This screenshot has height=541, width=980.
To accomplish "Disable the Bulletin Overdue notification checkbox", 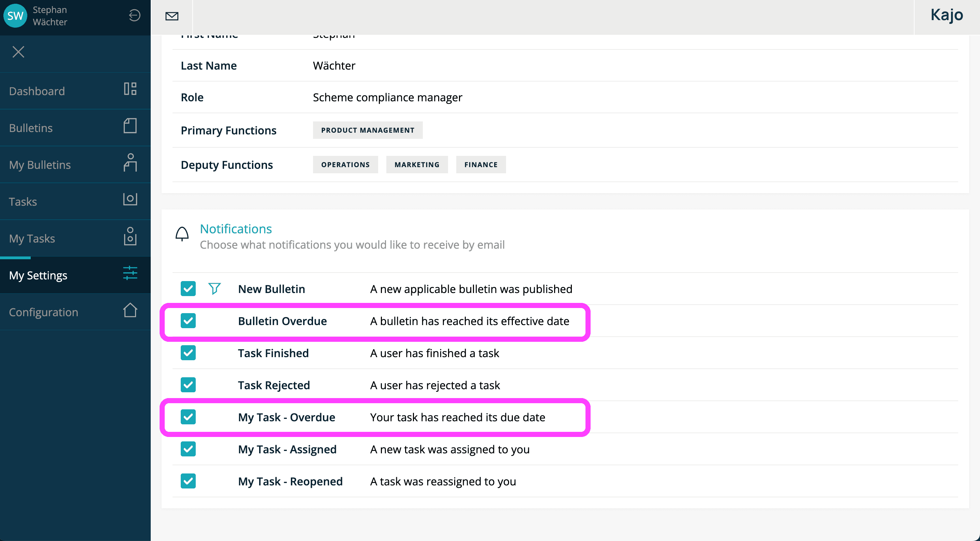I will (x=189, y=320).
